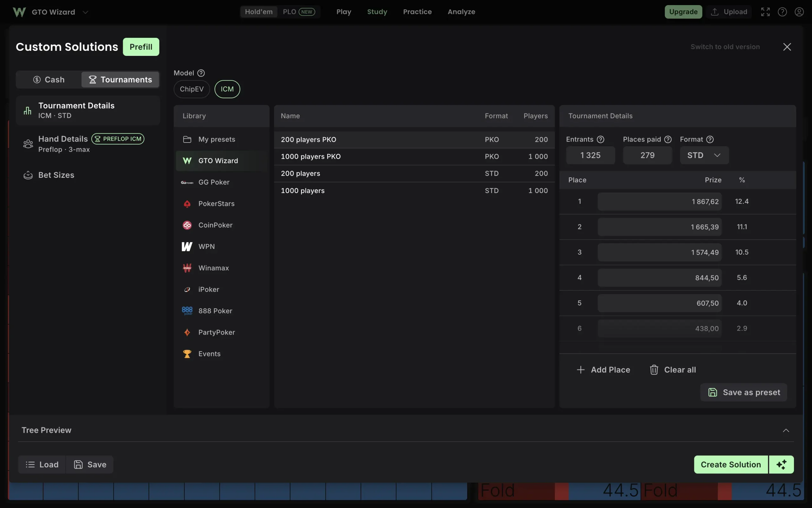Open My presets folder
This screenshot has height=508, width=812.
221,139
